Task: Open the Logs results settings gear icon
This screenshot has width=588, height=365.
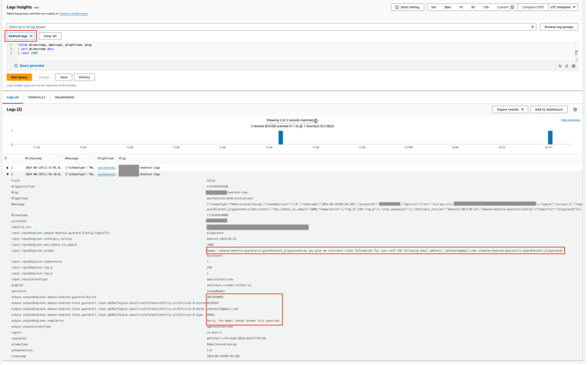Action: point(575,109)
